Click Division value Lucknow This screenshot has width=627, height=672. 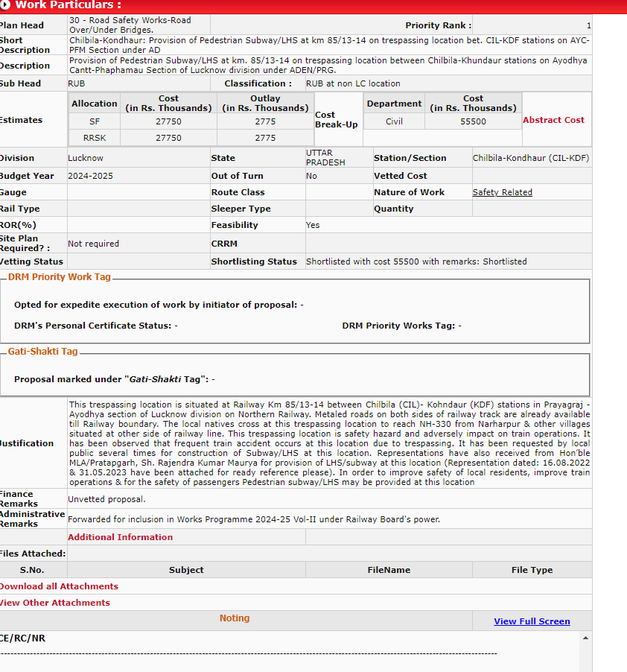pyautogui.click(x=86, y=158)
